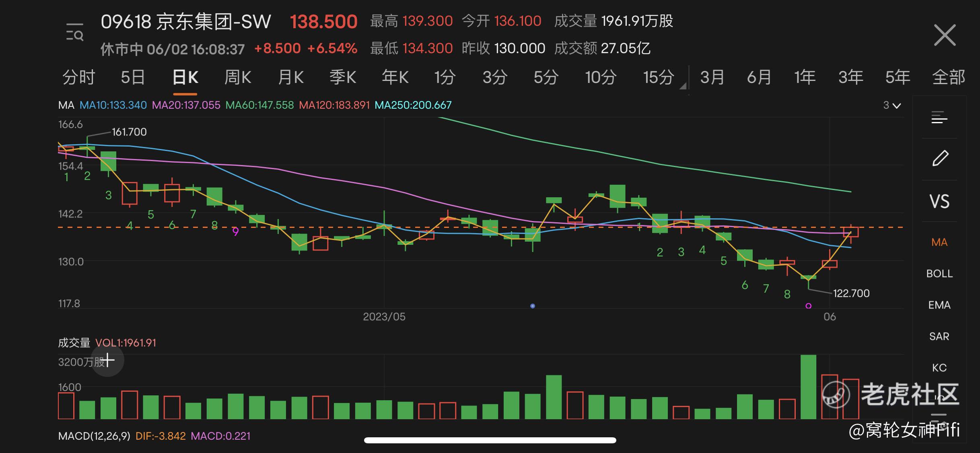Tap the tallest green volume bar

(x=808, y=387)
